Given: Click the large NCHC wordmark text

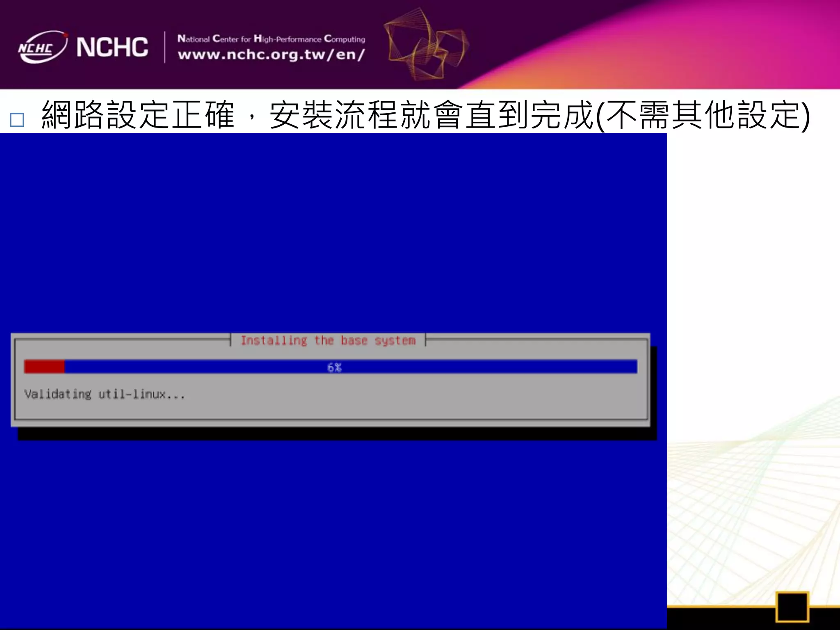Looking at the screenshot, I should [x=112, y=47].
